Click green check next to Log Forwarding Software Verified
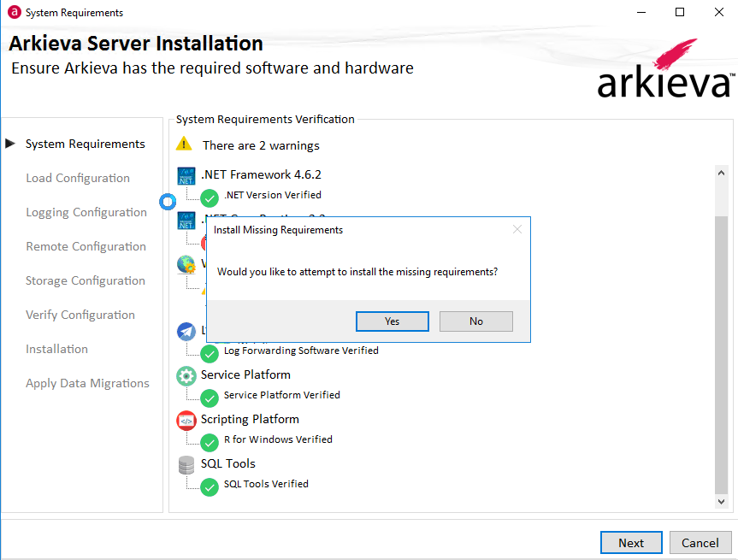This screenshot has width=738, height=560. click(210, 354)
